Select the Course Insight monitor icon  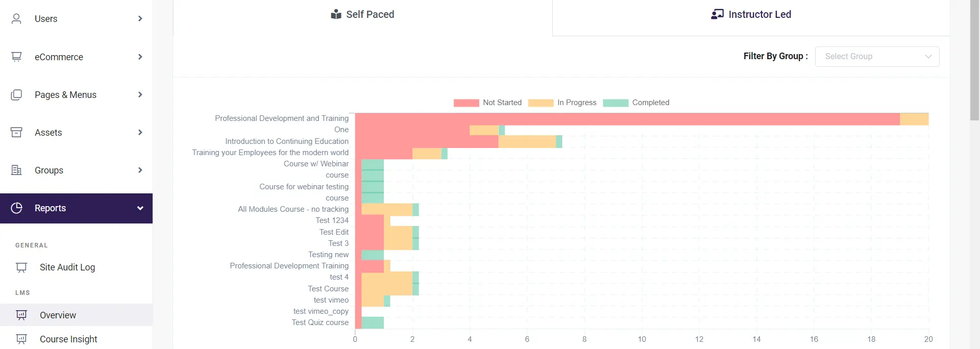click(20, 339)
